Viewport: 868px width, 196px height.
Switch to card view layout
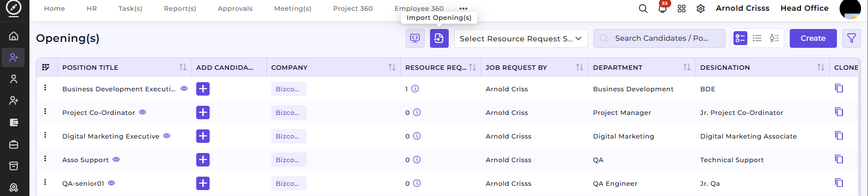pyautogui.click(x=740, y=38)
